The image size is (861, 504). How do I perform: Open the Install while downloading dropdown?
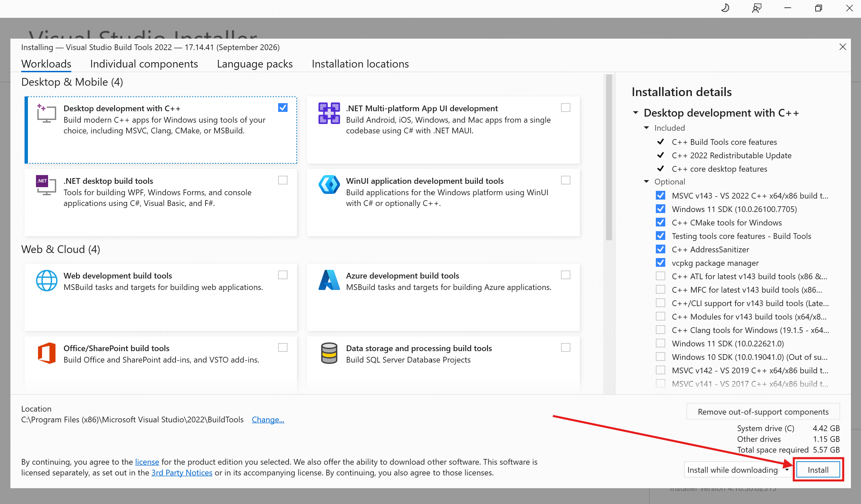(x=787, y=470)
